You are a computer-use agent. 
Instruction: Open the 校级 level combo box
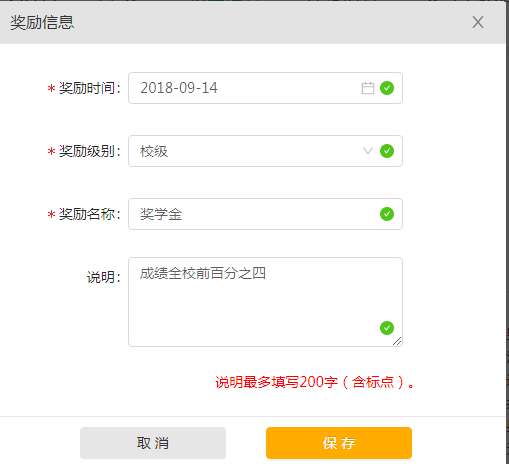point(265,151)
